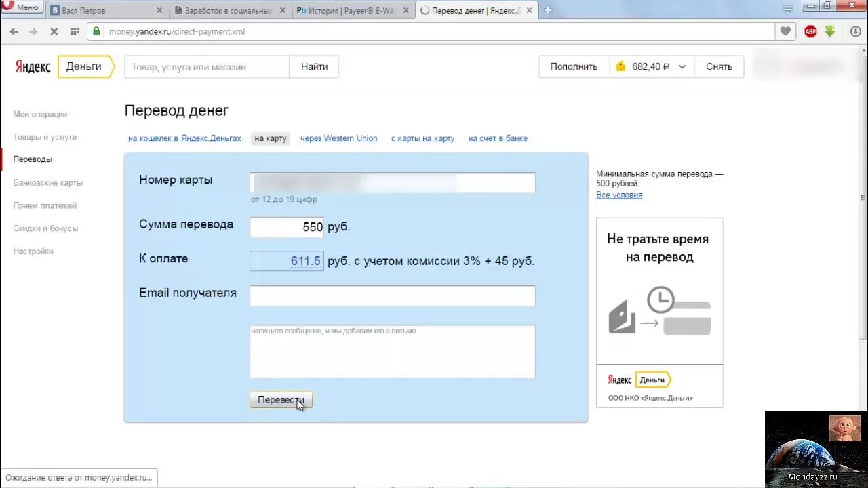Open Скидки и бонусы in sidebar
868x488 pixels.
(45, 228)
